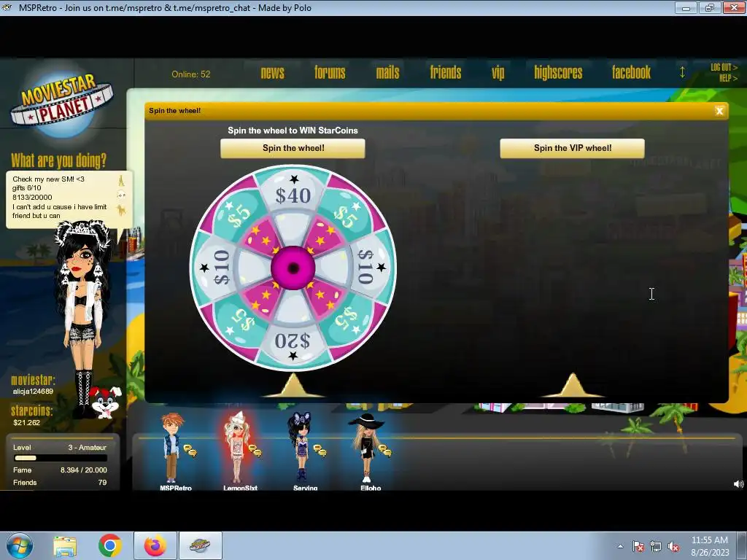Click the Friends count 79
Screen dimensions: 747x560
tap(102, 483)
